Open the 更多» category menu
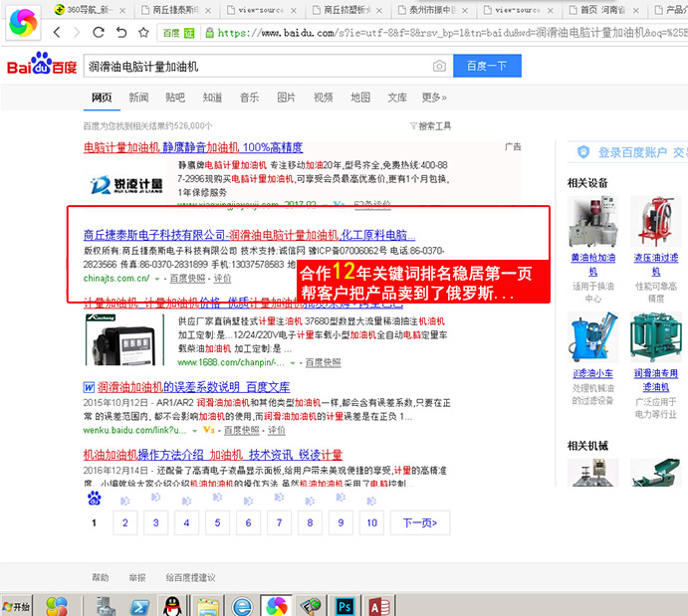Viewport: 688px width, 616px height. (x=434, y=98)
